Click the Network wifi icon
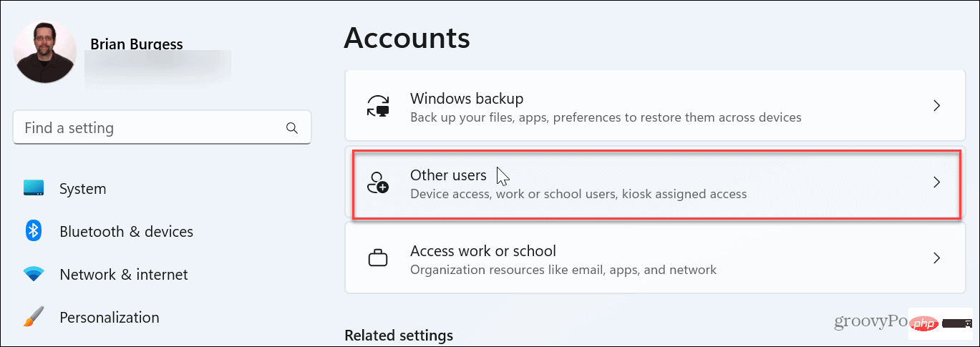 [x=34, y=274]
